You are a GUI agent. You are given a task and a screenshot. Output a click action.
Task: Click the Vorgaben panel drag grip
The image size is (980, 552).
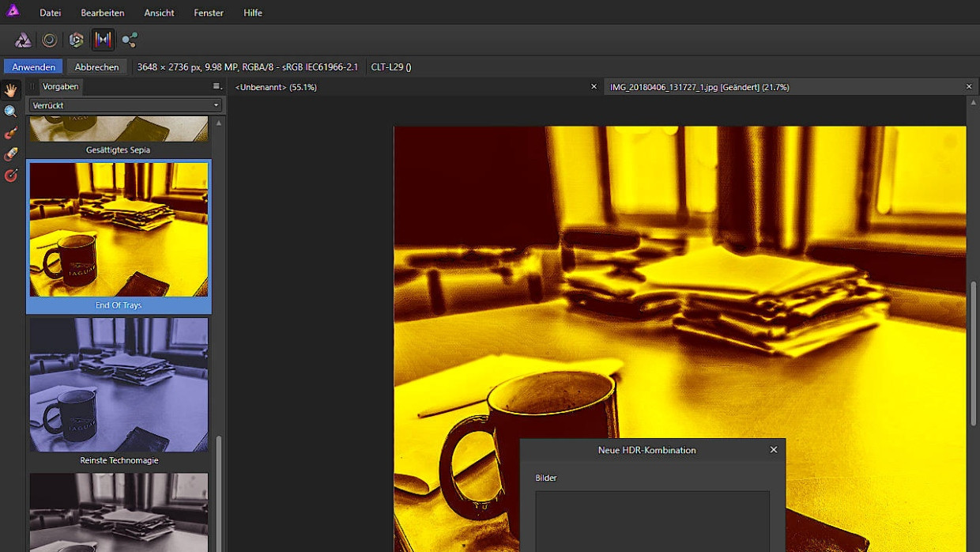click(x=32, y=86)
